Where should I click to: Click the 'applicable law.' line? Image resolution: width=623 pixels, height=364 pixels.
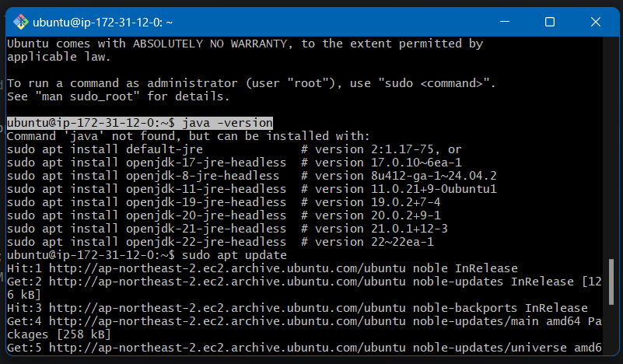click(x=59, y=57)
